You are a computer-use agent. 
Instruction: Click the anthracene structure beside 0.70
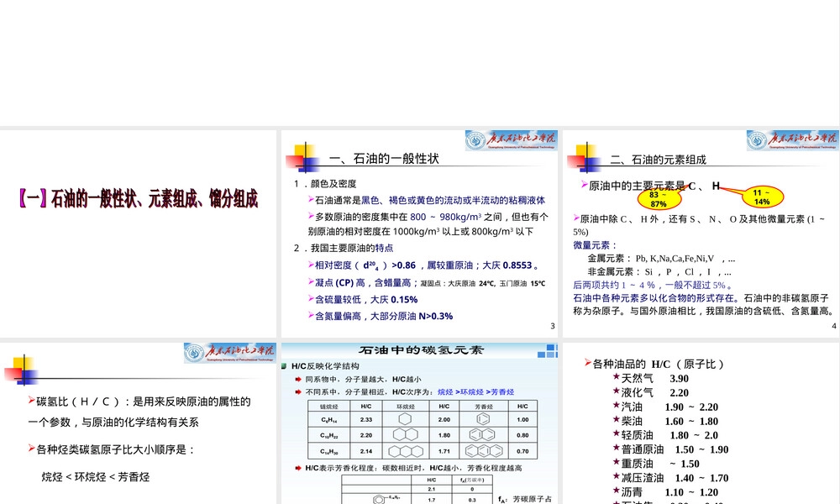click(483, 451)
